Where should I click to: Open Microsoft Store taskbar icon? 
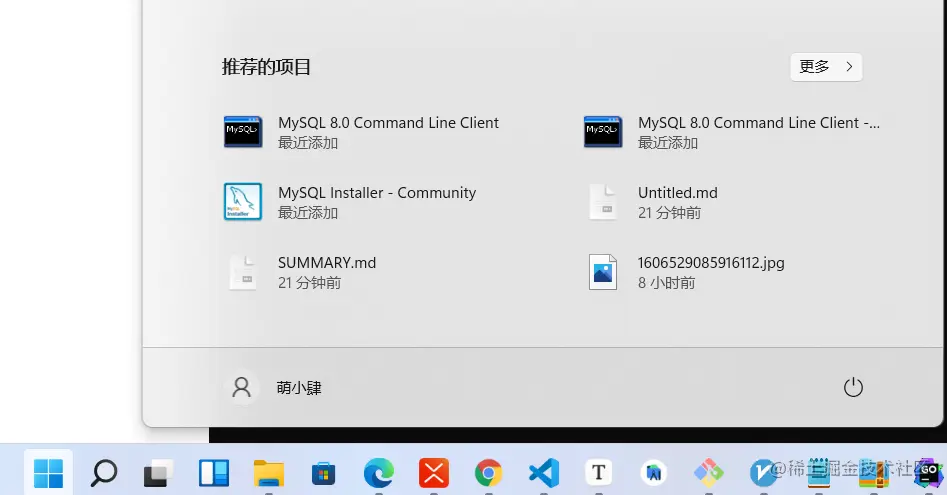click(324, 473)
